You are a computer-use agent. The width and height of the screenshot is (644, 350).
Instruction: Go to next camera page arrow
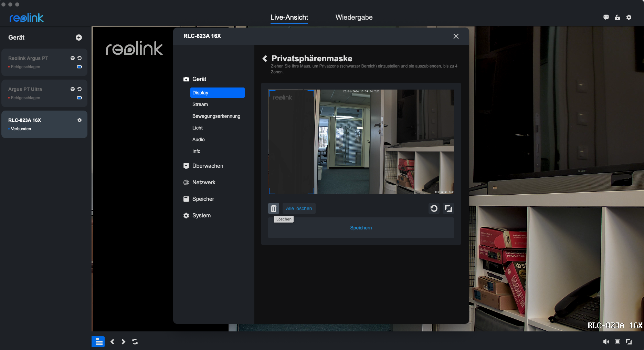click(x=123, y=342)
